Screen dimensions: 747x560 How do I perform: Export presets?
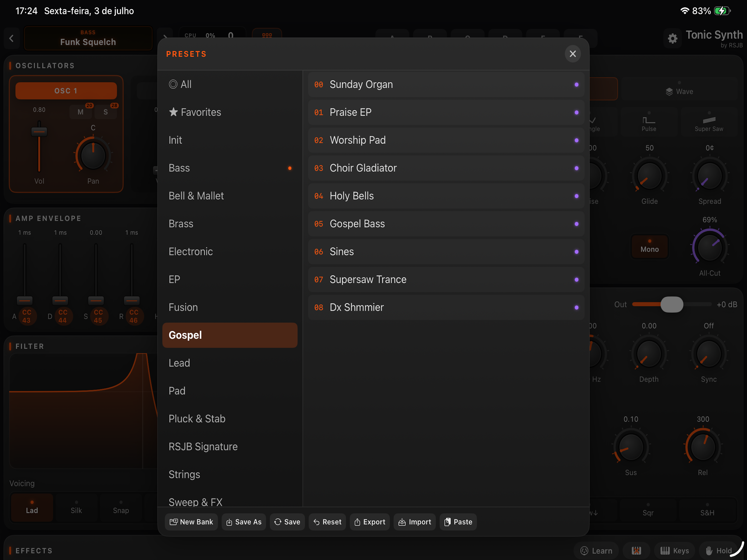369,522
